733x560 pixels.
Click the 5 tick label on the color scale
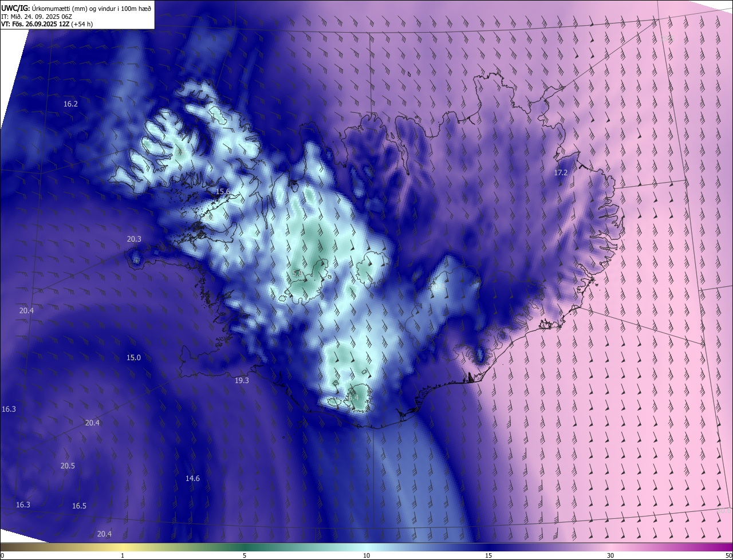point(245,555)
